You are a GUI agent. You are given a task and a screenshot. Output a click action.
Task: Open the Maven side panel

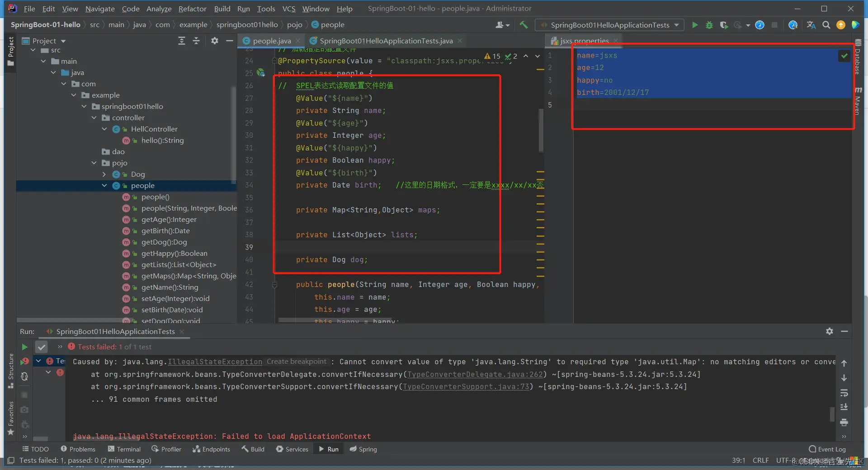[x=858, y=101]
